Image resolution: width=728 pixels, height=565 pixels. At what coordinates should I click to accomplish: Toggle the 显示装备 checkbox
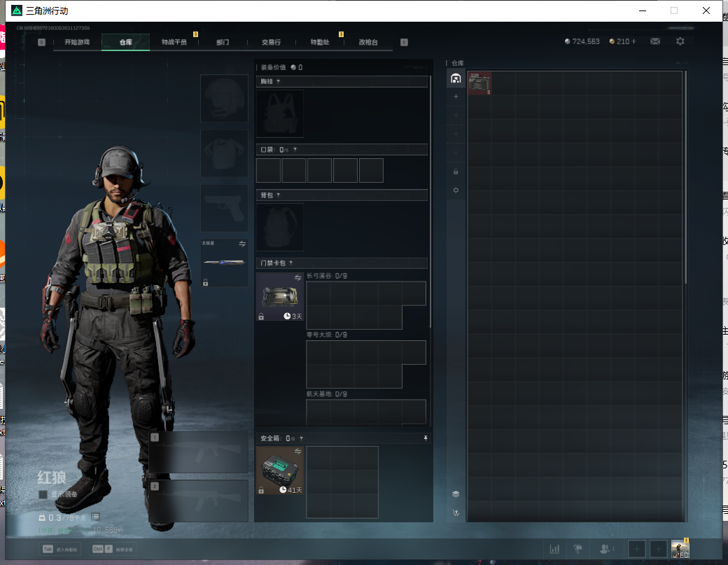[43, 494]
